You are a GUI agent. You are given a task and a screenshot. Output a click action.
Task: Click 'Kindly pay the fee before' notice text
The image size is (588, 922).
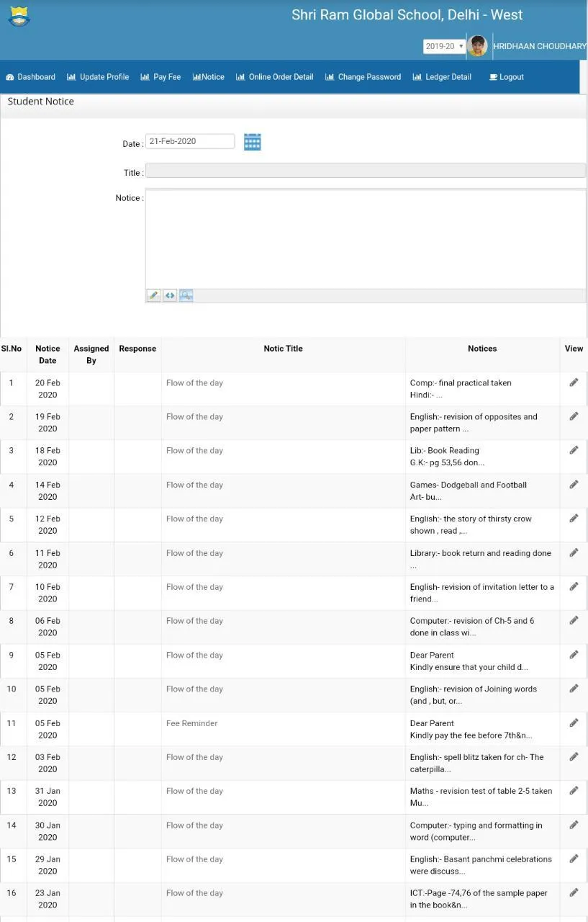(471, 735)
